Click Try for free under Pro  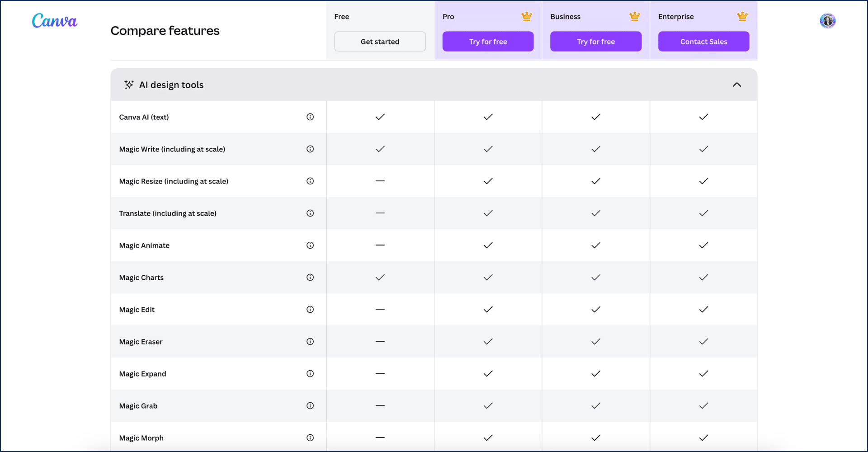click(x=488, y=42)
